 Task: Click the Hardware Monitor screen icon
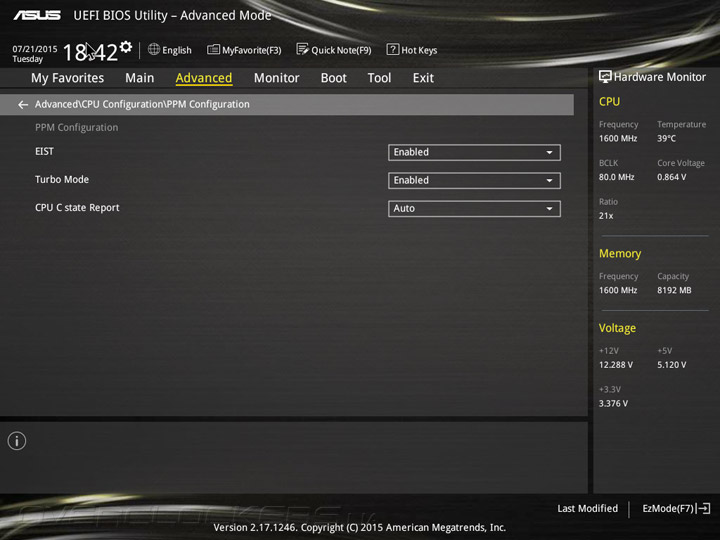coord(605,77)
